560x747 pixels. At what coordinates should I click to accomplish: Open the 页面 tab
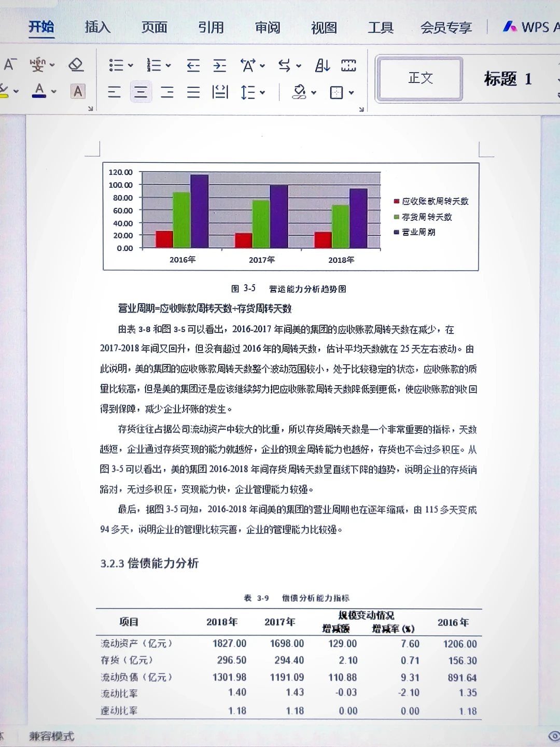click(155, 27)
